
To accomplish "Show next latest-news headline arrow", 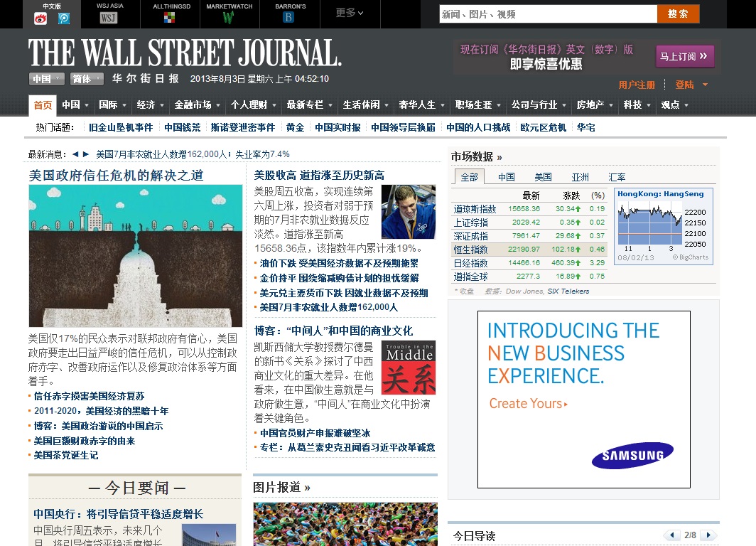I will [x=86, y=154].
